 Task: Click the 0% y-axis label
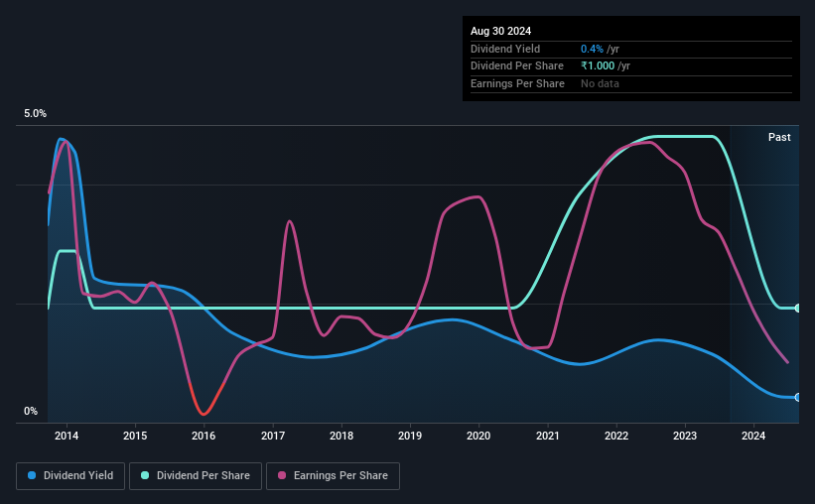pos(31,412)
